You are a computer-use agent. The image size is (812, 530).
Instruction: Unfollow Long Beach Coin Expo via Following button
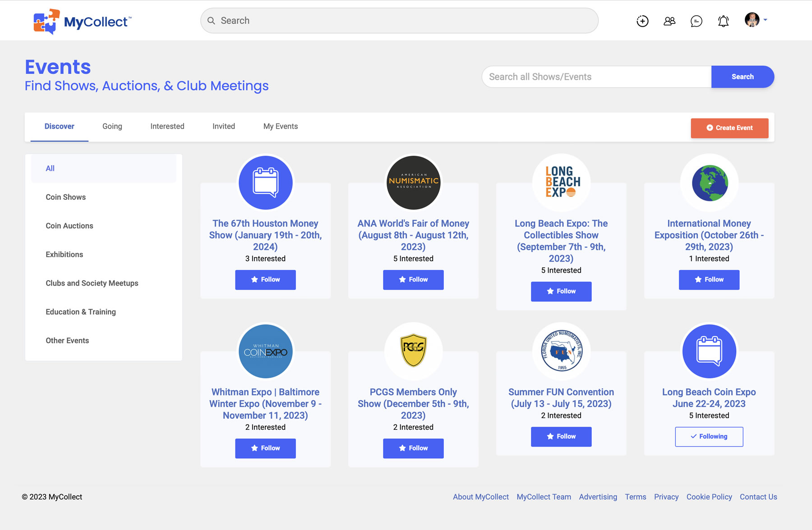click(709, 436)
